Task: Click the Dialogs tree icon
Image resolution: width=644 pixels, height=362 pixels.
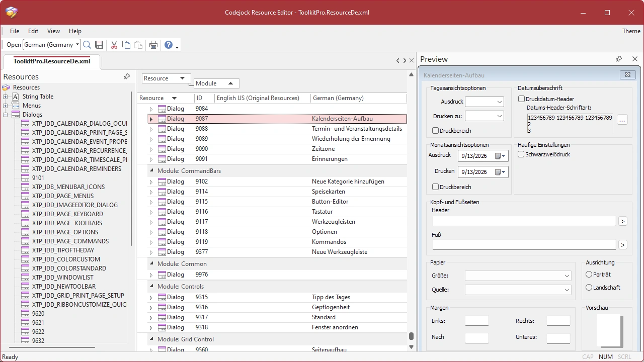Action: pyautogui.click(x=16, y=115)
